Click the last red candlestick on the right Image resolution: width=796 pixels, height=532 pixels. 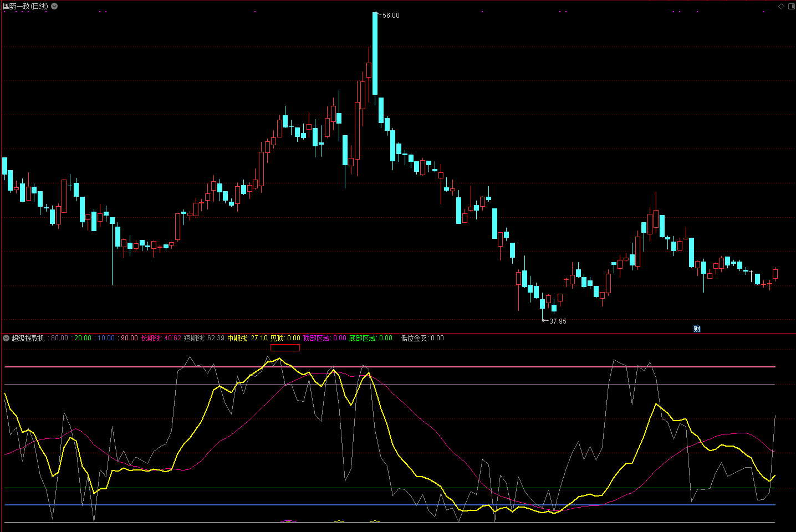pyautogui.click(x=775, y=274)
